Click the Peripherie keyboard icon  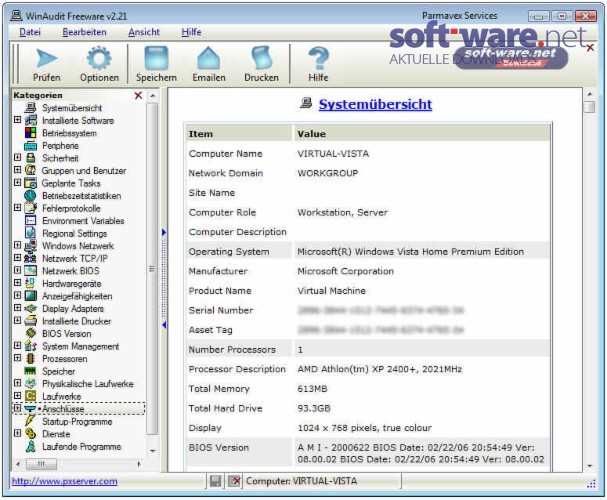(31, 146)
